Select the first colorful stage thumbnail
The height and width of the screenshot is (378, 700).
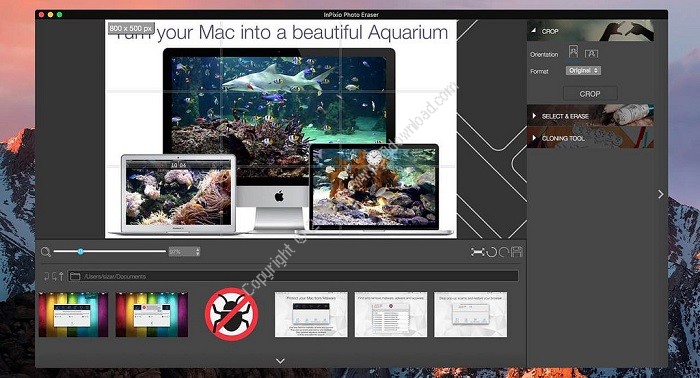[73, 315]
